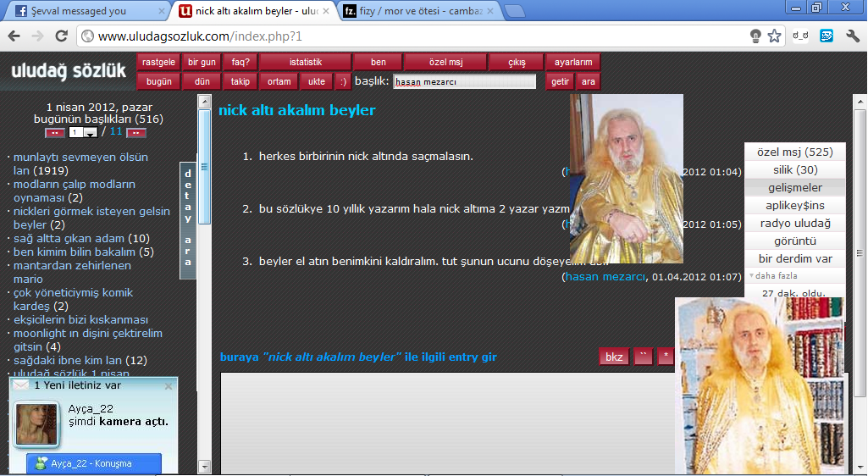Open the bir gun menu button

(x=202, y=62)
